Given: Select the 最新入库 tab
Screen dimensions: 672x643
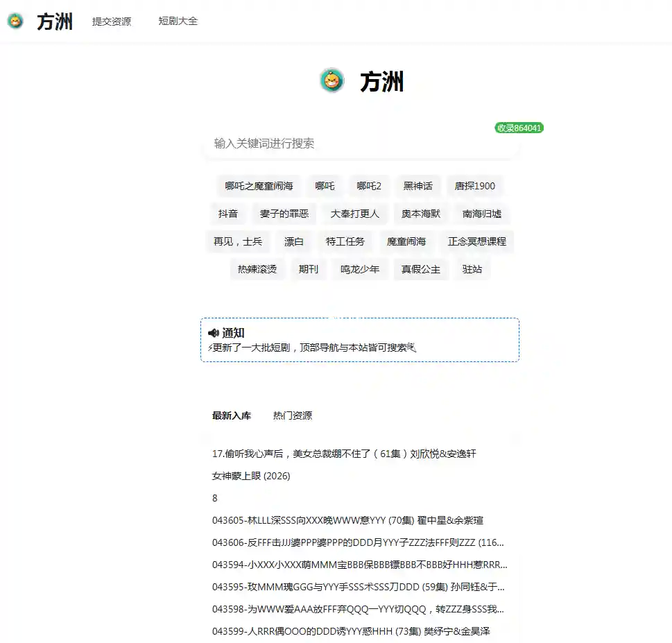Looking at the screenshot, I should [x=232, y=415].
